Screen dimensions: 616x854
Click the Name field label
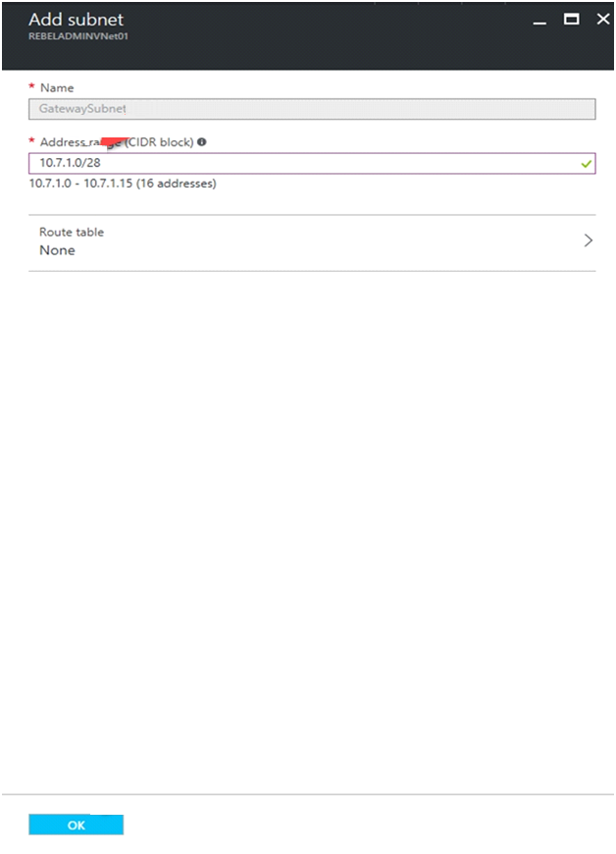pos(57,87)
